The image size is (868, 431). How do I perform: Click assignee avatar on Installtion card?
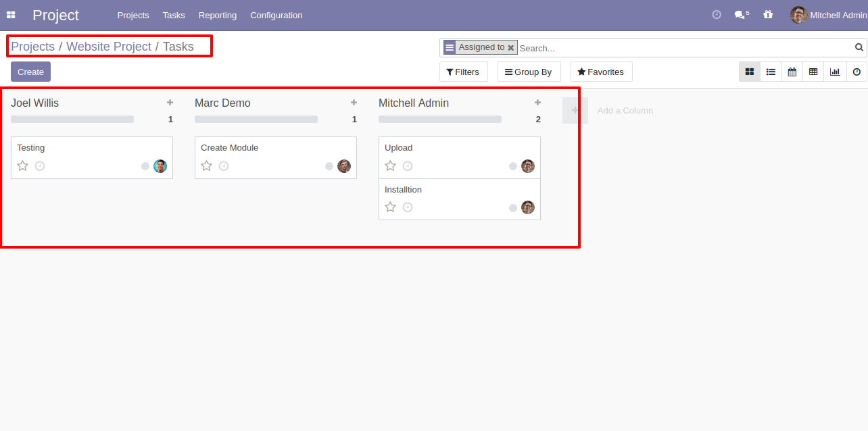528,207
